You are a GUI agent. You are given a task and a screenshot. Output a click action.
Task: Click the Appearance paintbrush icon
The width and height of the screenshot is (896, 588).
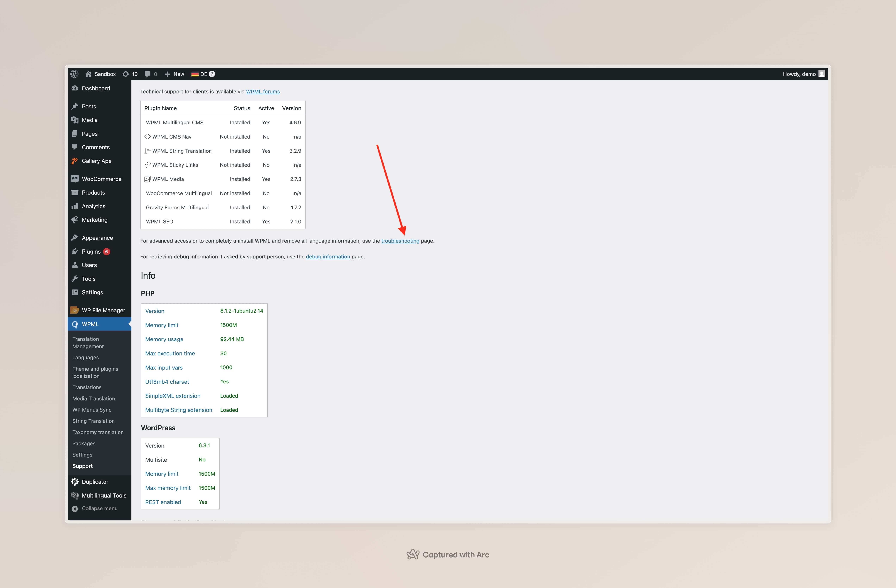tap(74, 237)
